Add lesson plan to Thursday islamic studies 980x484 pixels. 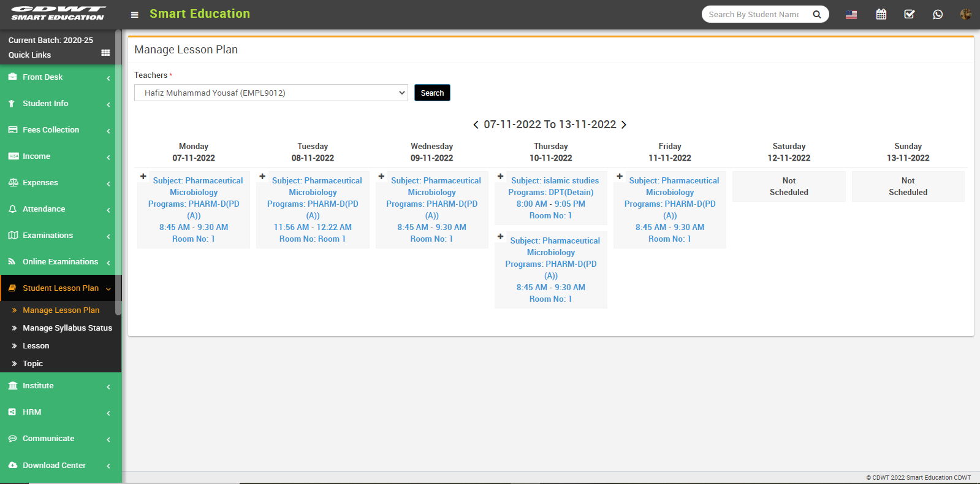click(500, 177)
